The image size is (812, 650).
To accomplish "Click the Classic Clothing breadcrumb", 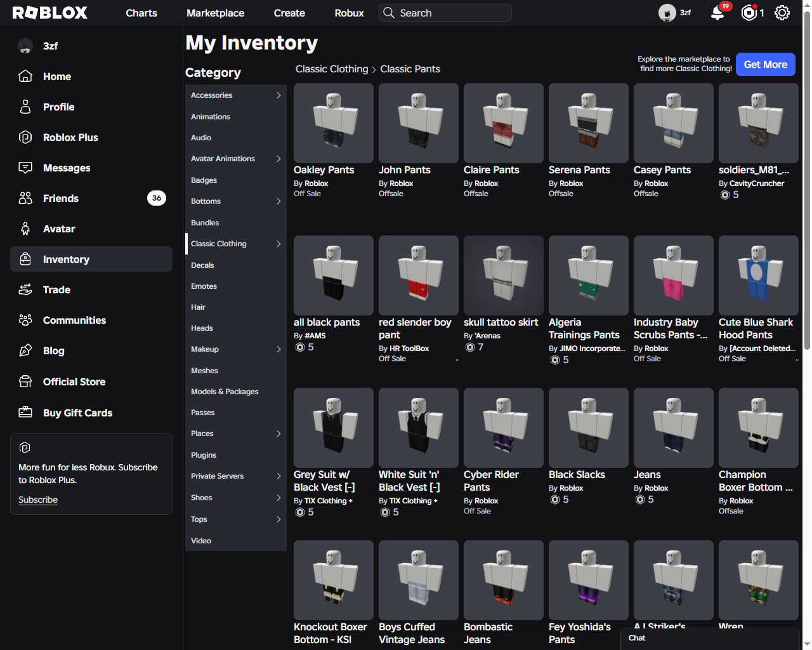I will [332, 69].
